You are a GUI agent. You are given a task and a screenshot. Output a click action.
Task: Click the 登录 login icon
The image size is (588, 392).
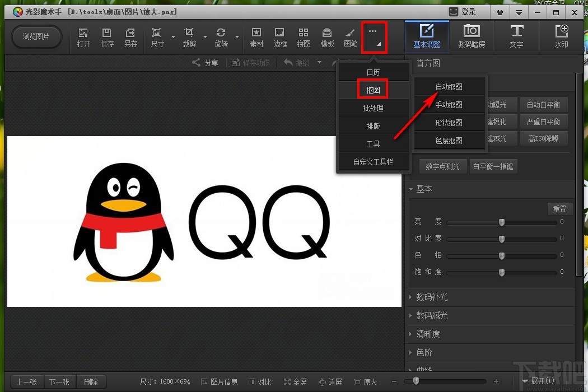point(454,12)
